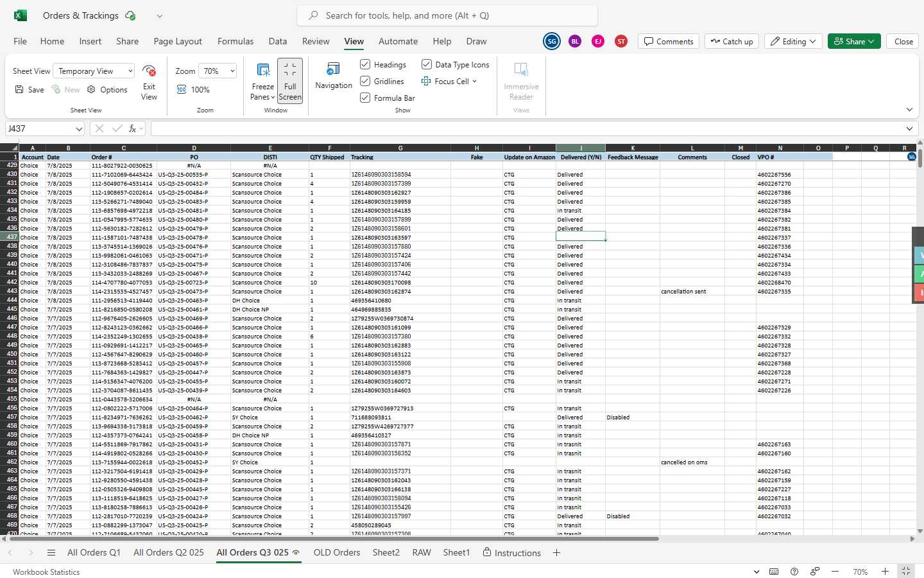
Task: Save the sheet view
Action: click(x=30, y=90)
